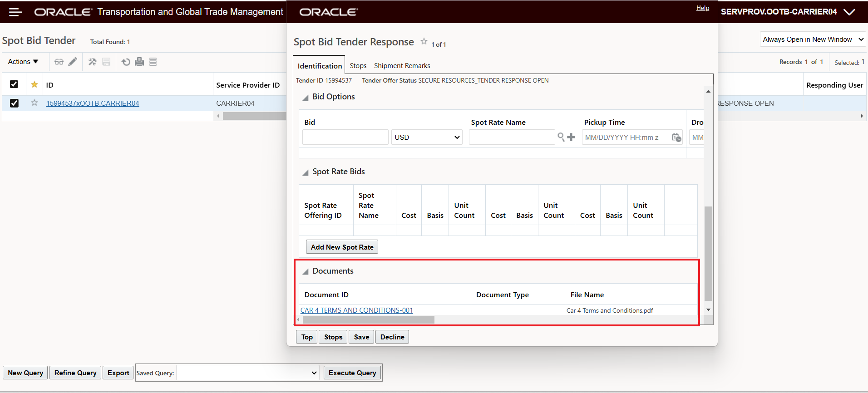Viewport: 868px width, 393px height.
Task: Open tender link 15994537xOOTB.CARRIER04
Action: (x=93, y=103)
